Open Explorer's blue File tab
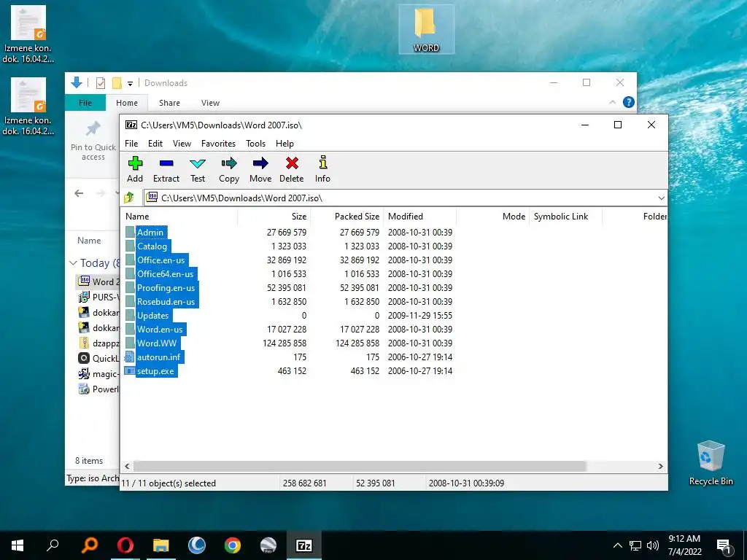This screenshot has width=747, height=560. 85,103
